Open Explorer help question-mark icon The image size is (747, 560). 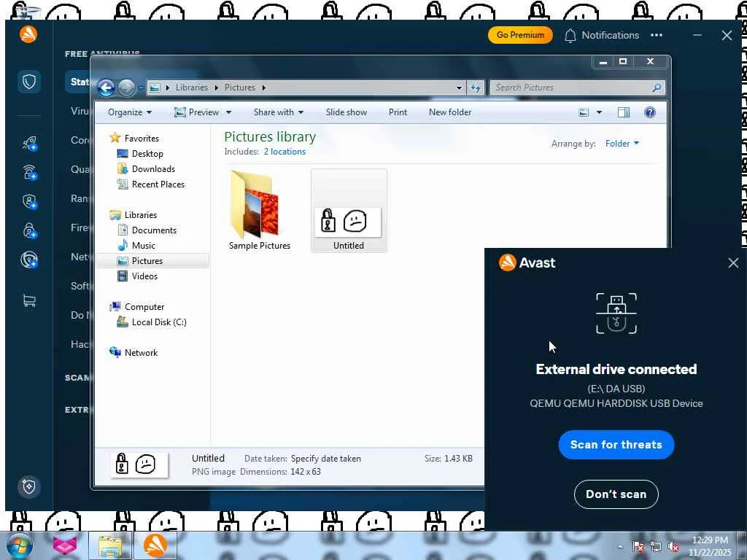click(x=650, y=112)
